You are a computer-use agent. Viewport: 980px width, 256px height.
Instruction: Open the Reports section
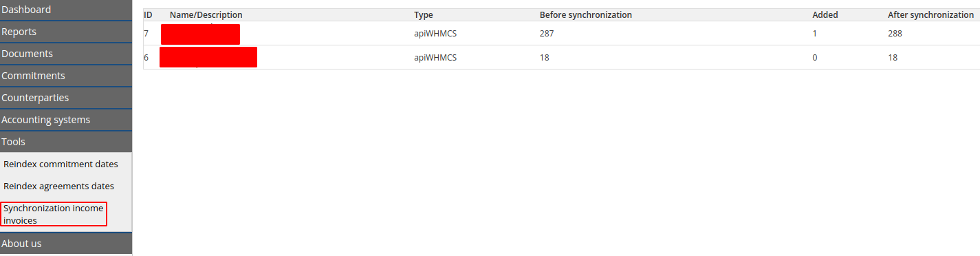(66, 32)
